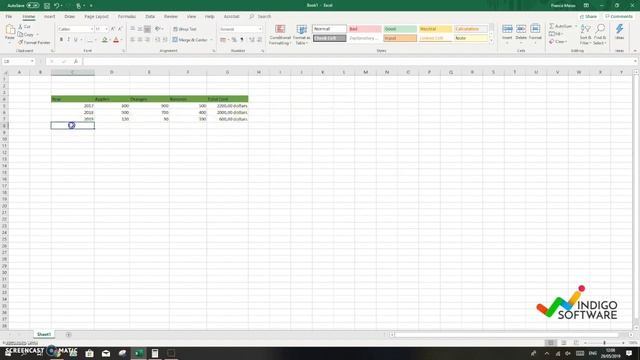The height and width of the screenshot is (360, 640).
Task: Click Decrease Font Size icon
Action: (x=120, y=29)
